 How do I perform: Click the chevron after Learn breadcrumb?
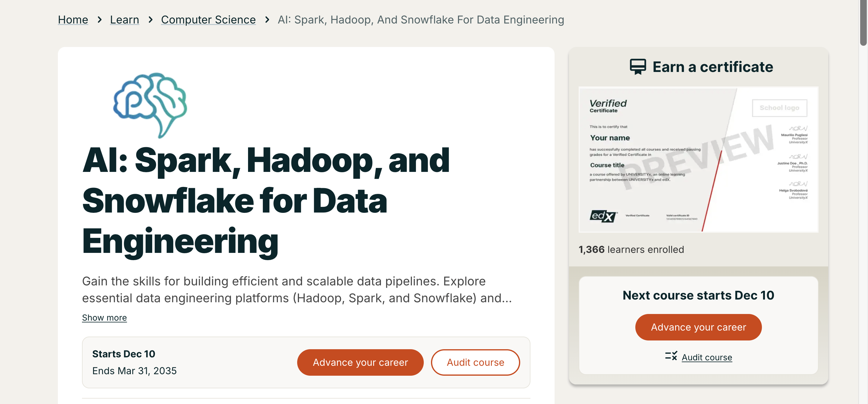[x=150, y=20]
